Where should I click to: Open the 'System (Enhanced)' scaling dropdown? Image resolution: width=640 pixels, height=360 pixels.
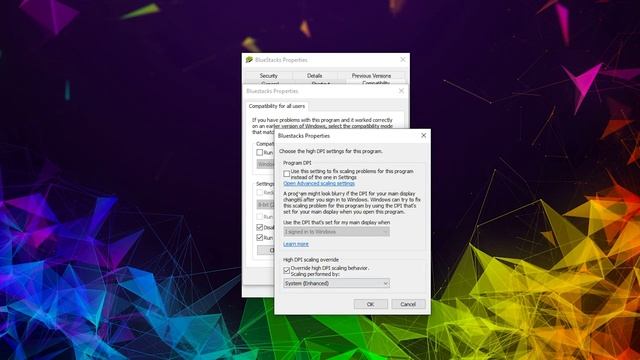[x=336, y=283]
